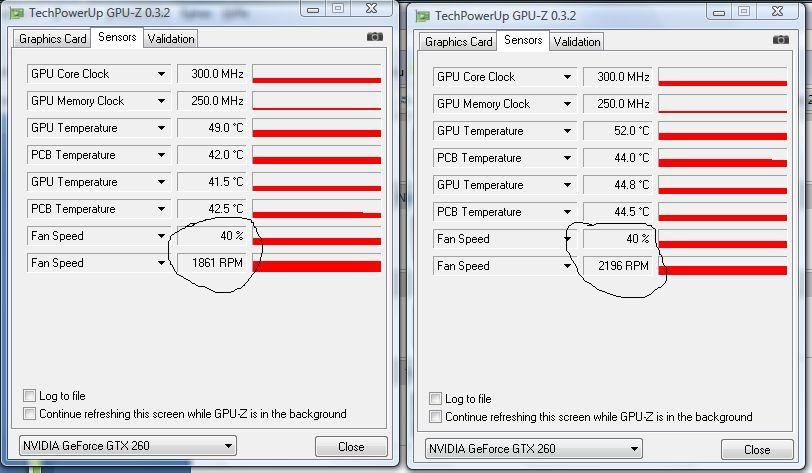
Task: Open NVIDIA GeForce GTX 260 selector in right window
Action: 533,449
